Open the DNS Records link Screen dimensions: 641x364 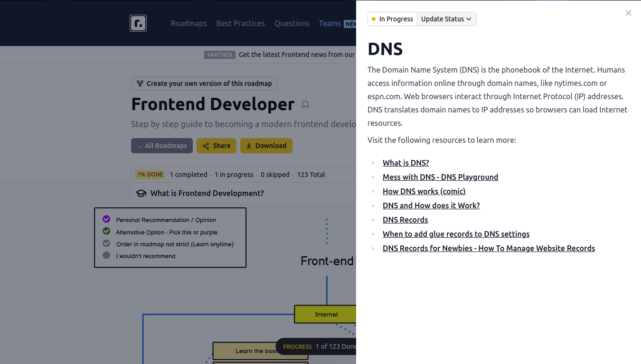(x=405, y=220)
